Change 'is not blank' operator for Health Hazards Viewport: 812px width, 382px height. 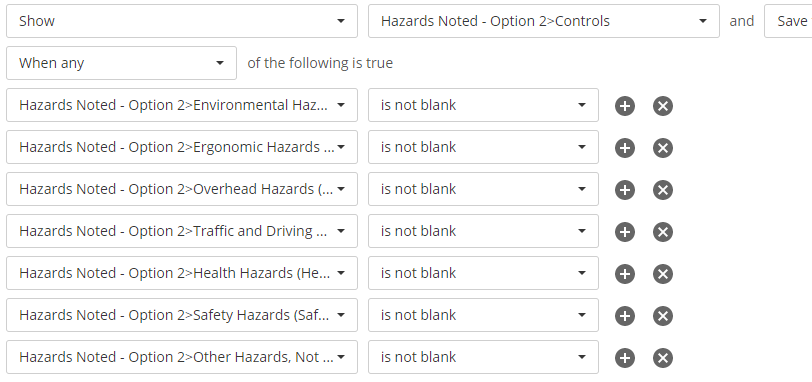coord(483,273)
